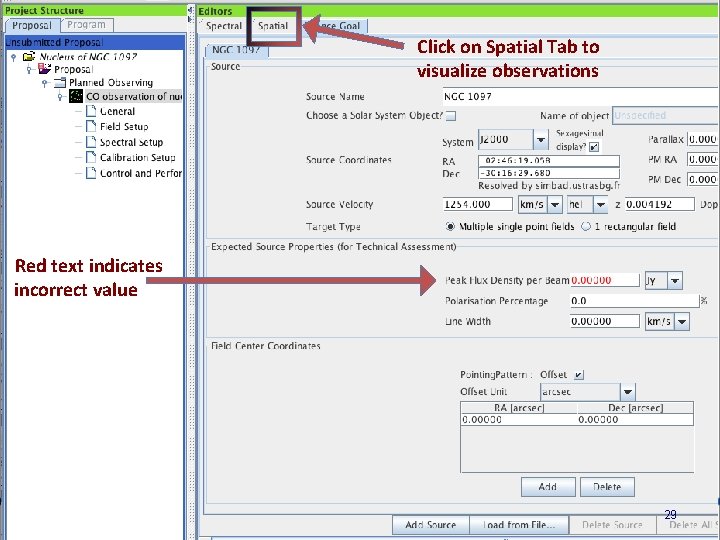Click the Load from File button
Image resolution: width=720 pixels, height=540 pixels.
[519, 524]
